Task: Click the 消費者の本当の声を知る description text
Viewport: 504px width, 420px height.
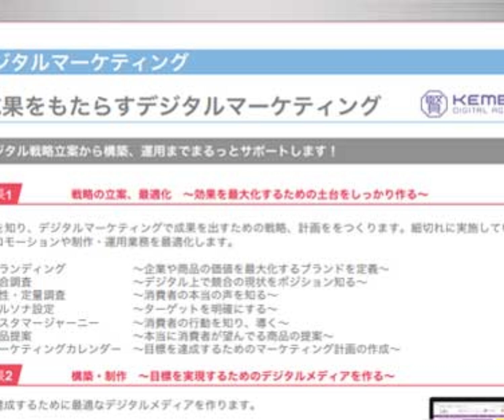Action: [x=205, y=295]
